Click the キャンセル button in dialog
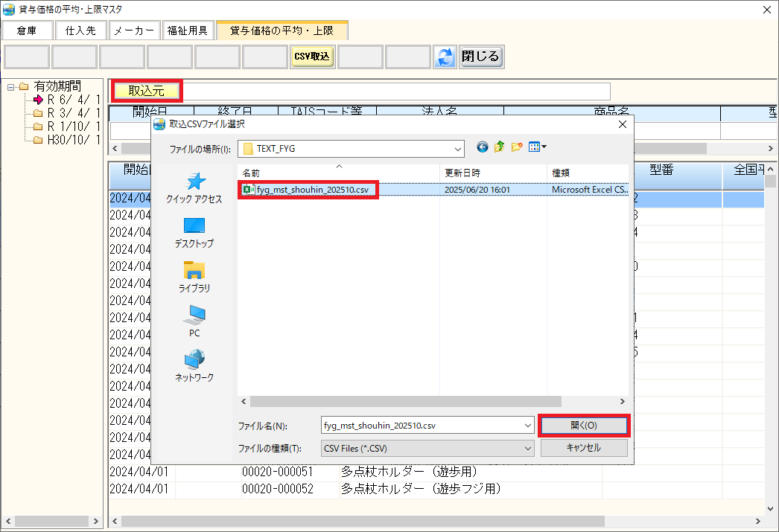 click(x=584, y=448)
